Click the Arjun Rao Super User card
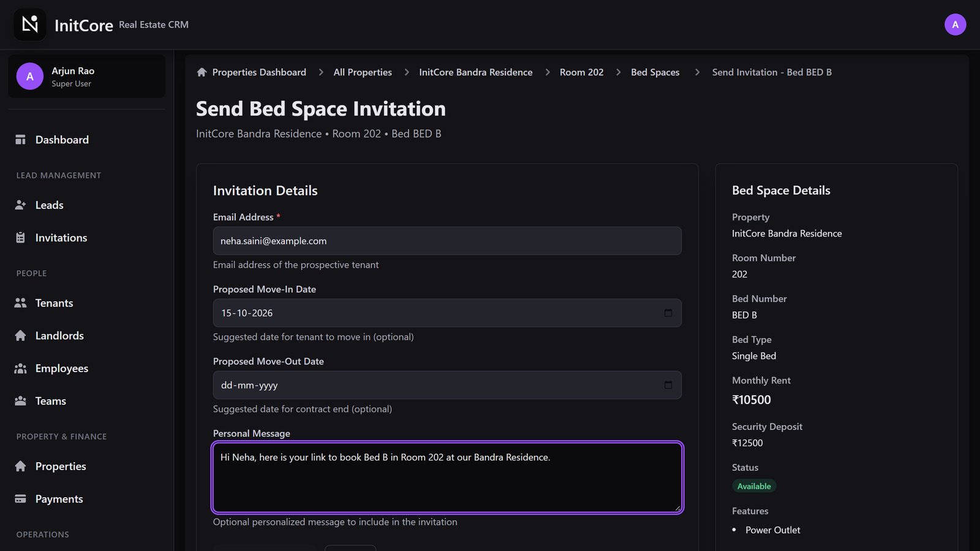The width and height of the screenshot is (980, 551). 87,77
